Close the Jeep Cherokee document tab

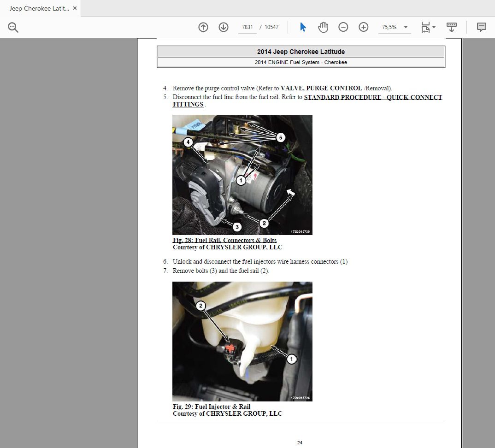pos(75,8)
